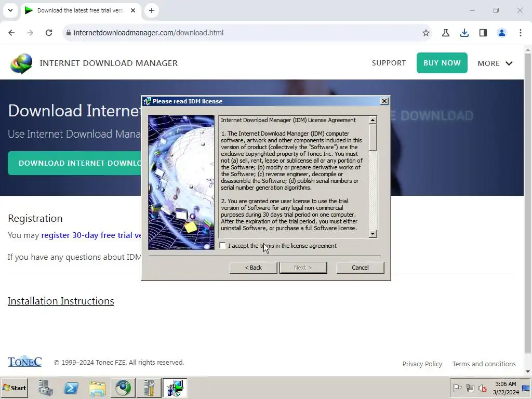
Task: Click license scrollbar up arrow
Action: 373,120
